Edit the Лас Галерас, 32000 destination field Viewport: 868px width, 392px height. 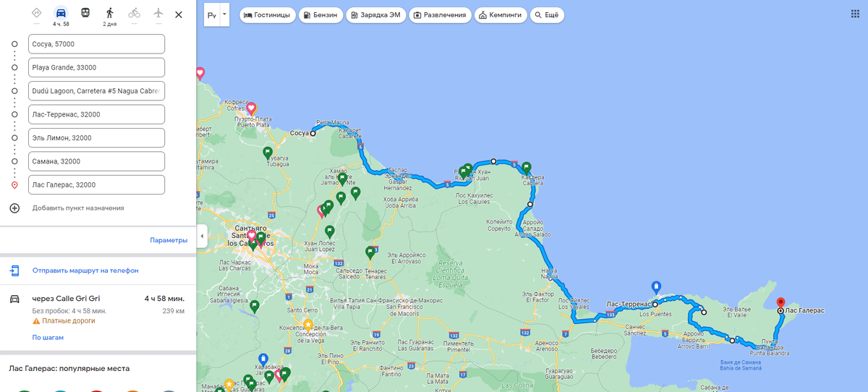pyautogui.click(x=97, y=184)
